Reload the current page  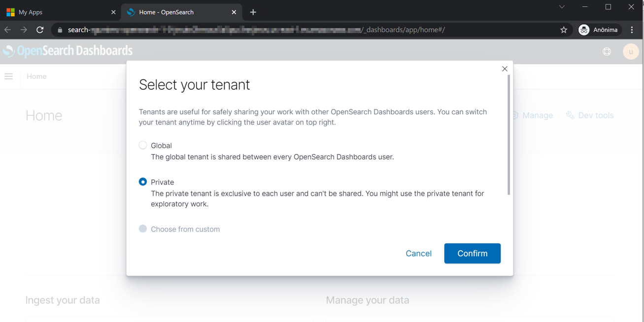[x=40, y=30]
